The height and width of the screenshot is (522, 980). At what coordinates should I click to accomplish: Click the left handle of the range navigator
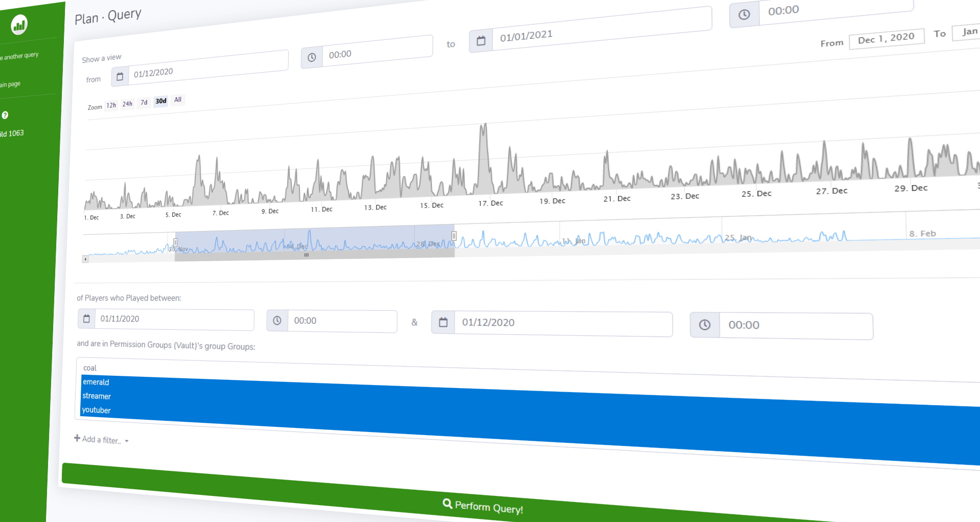click(x=175, y=242)
